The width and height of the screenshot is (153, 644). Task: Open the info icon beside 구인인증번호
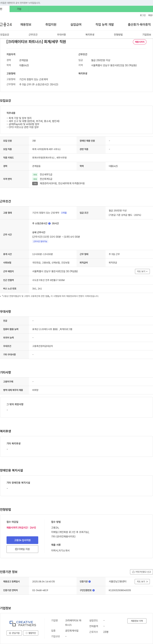point(94,590)
